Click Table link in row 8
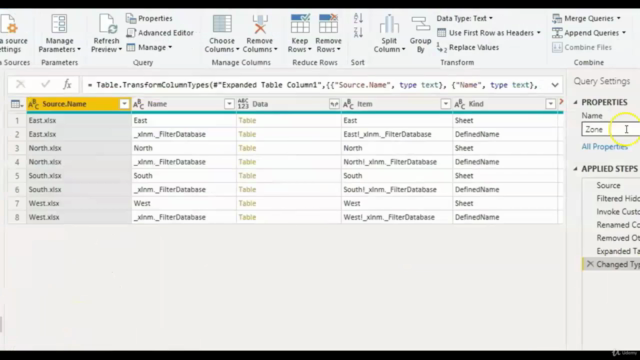Viewport: 640px width, 360px height. click(247, 217)
